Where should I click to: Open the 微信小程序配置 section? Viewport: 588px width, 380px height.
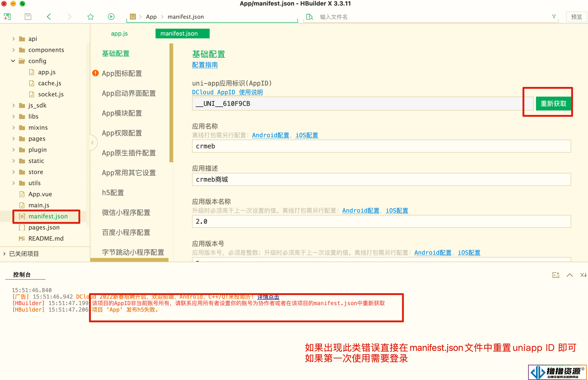coord(126,213)
